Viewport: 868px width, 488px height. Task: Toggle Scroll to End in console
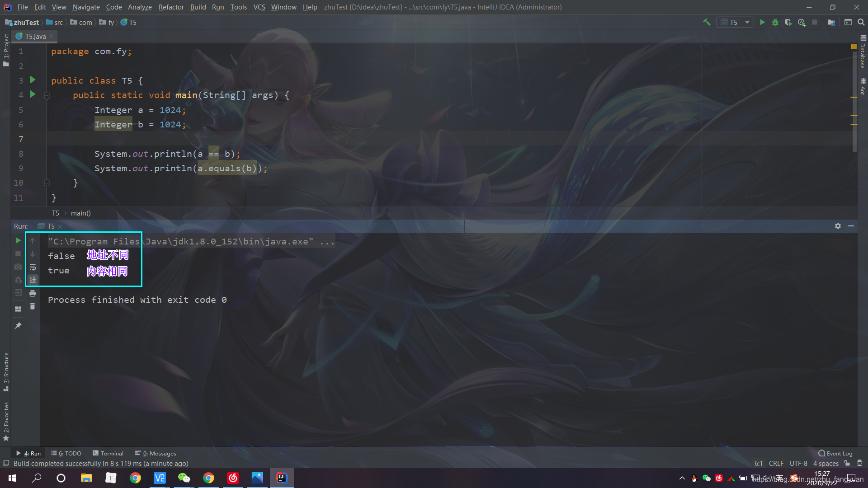pos(33,280)
